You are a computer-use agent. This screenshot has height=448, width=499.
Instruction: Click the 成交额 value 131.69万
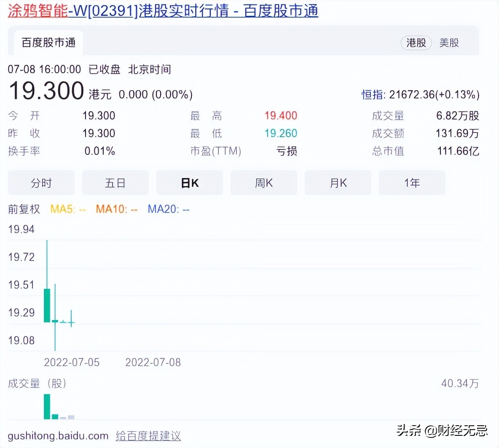pyautogui.click(x=457, y=133)
